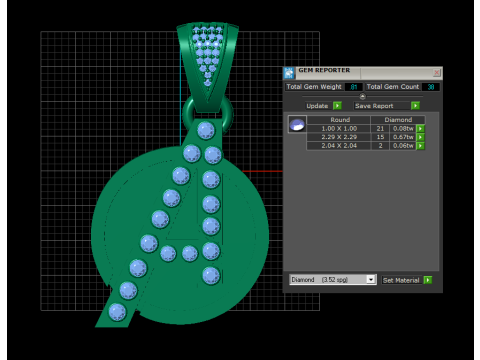Viewport: 480px width, 360px height.
Task: Click the slider handle below Total Gem Weight
Action: coord(363,96)
